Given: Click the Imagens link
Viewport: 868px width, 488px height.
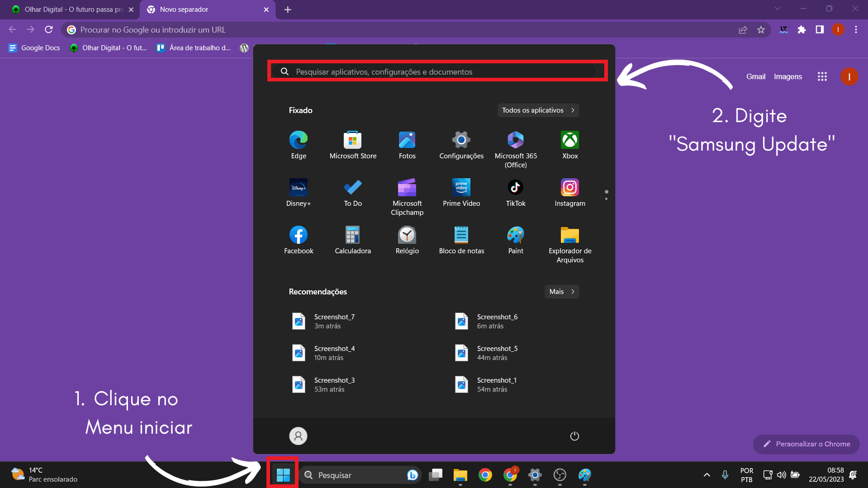Looking at the screenshot, I should [x=788, y=76].
